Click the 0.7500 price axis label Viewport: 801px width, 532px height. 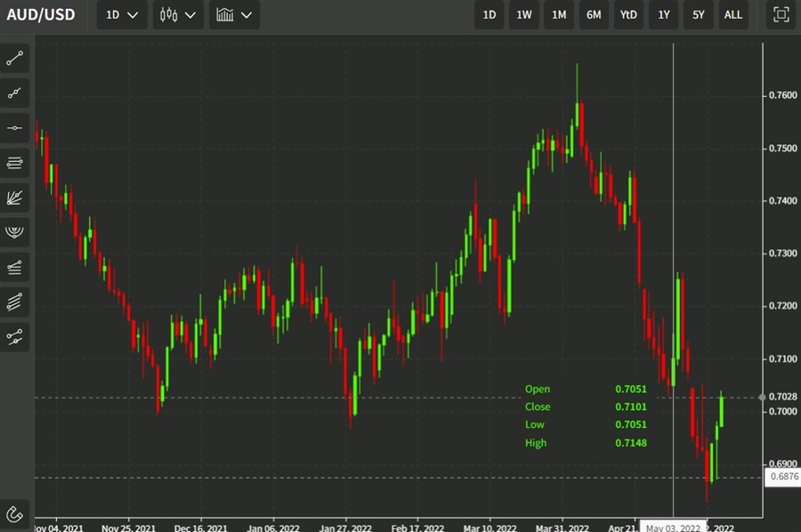782,149
